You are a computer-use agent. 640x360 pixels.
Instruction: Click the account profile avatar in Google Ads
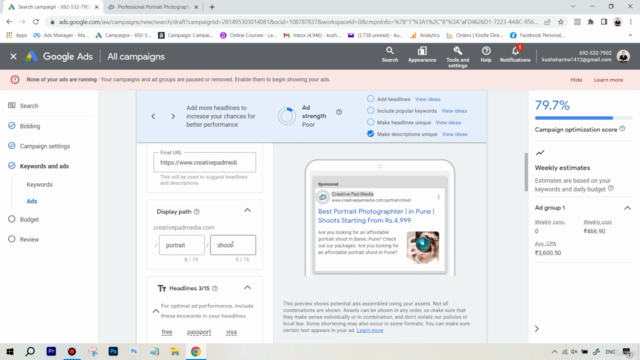tap(623, 56)
